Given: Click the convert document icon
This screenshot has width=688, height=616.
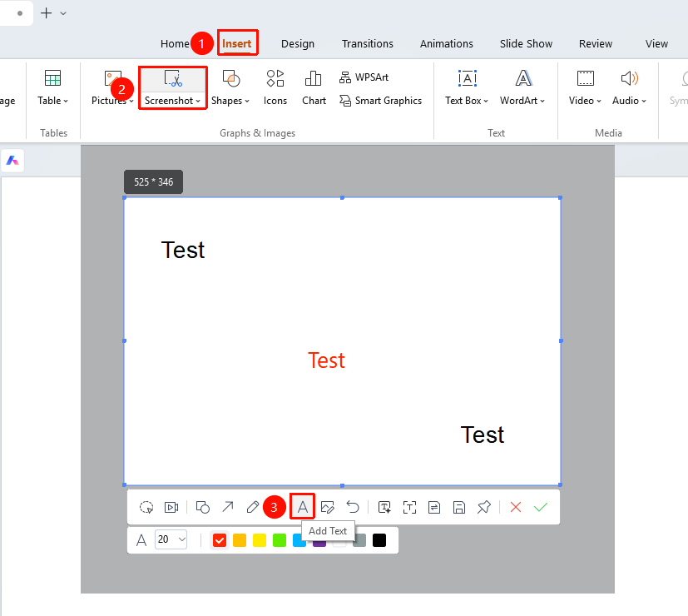Looking at the screenshot, I should click(x=434, y=507).
